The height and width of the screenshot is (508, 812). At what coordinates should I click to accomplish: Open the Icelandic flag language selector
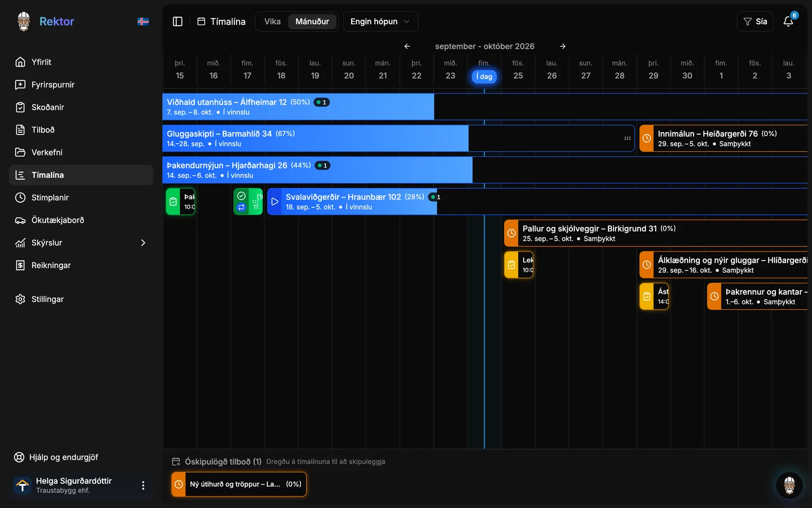point(143,21)
